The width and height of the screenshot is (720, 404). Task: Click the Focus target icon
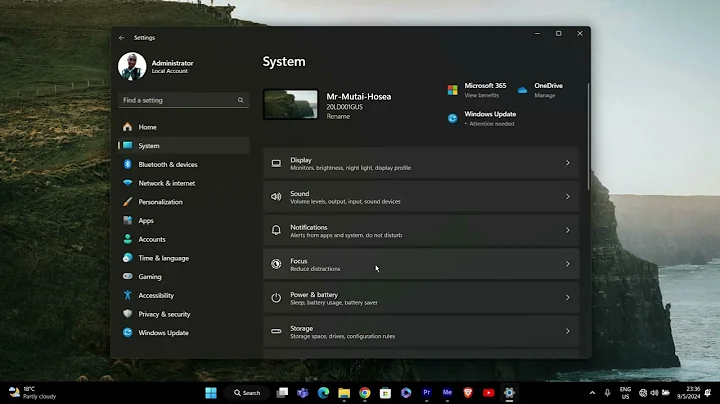point(276,264)
